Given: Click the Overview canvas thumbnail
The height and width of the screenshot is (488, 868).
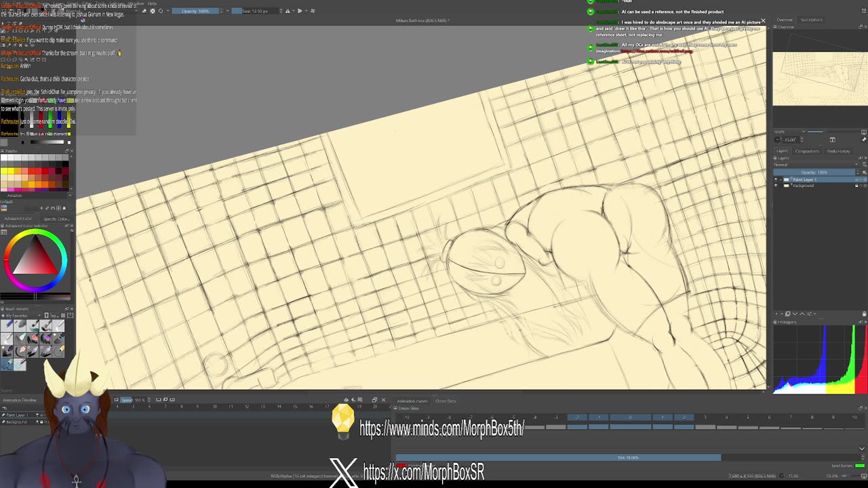Looking at the screenshot, I should (820, 78).
